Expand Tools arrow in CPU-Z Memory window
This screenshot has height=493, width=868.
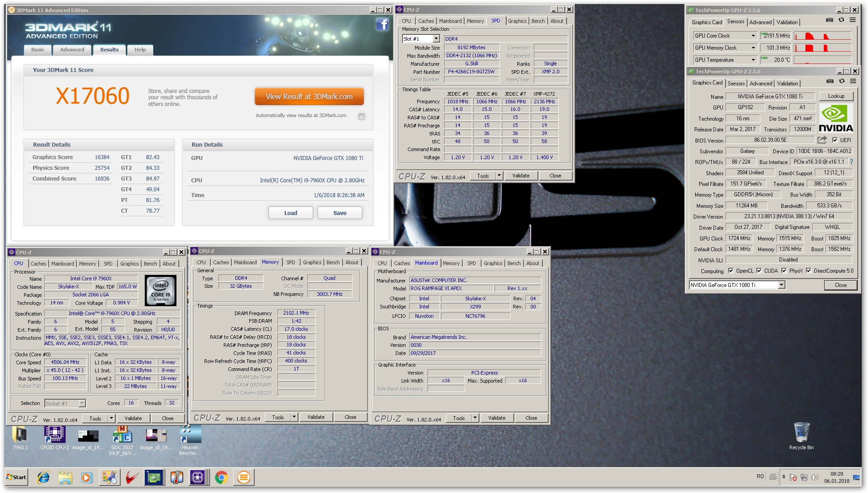[x=294, y=417]
